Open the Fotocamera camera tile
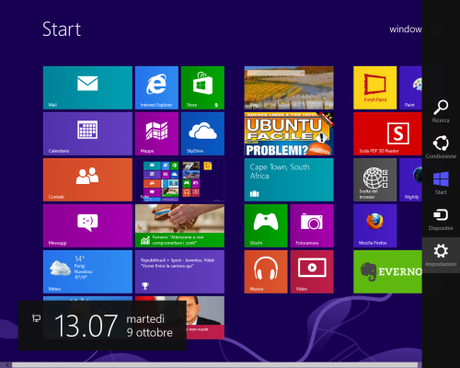The image size is (460, 368). pos(312,226)
